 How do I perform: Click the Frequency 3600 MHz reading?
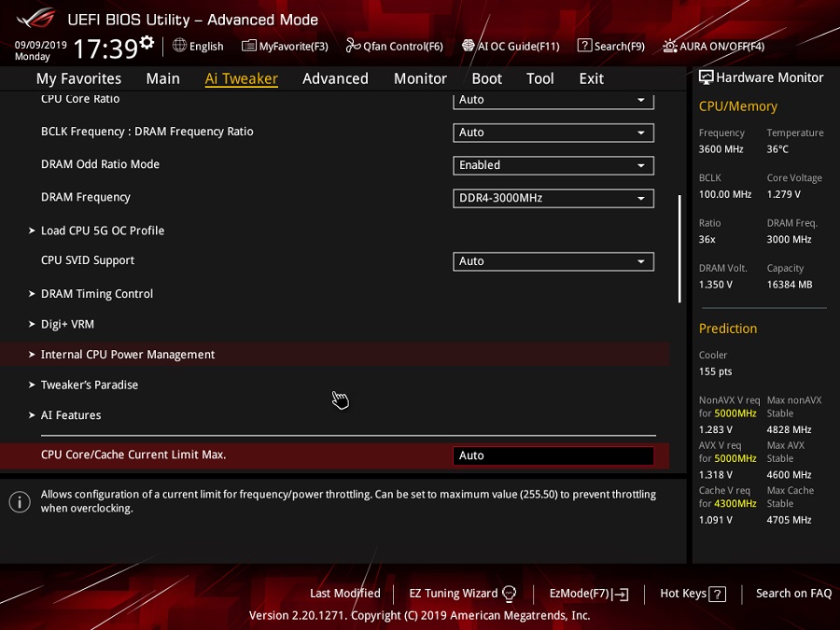tap(721, 149)
